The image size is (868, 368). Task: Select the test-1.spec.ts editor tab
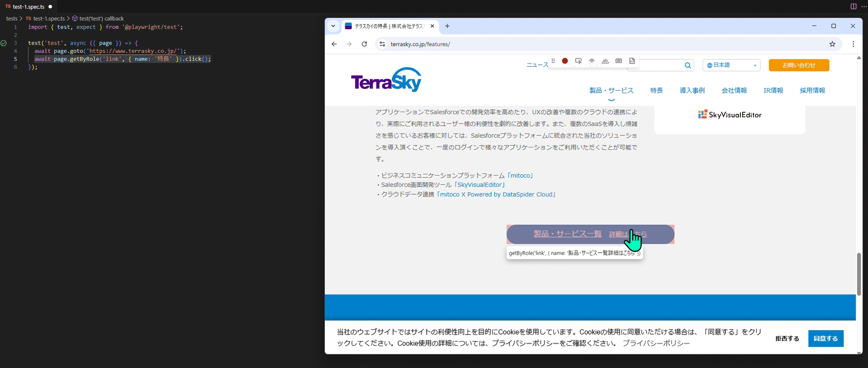(x=28, y=7)
